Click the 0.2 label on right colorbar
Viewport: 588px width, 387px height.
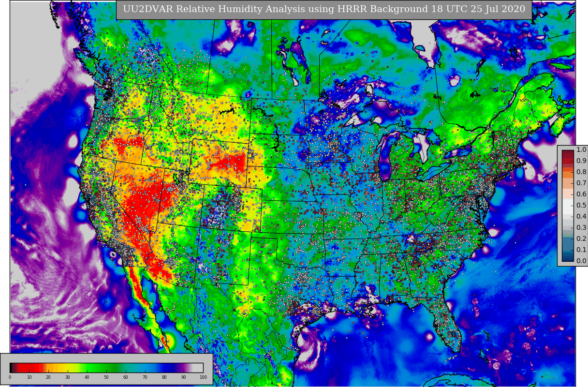point(581,239)
